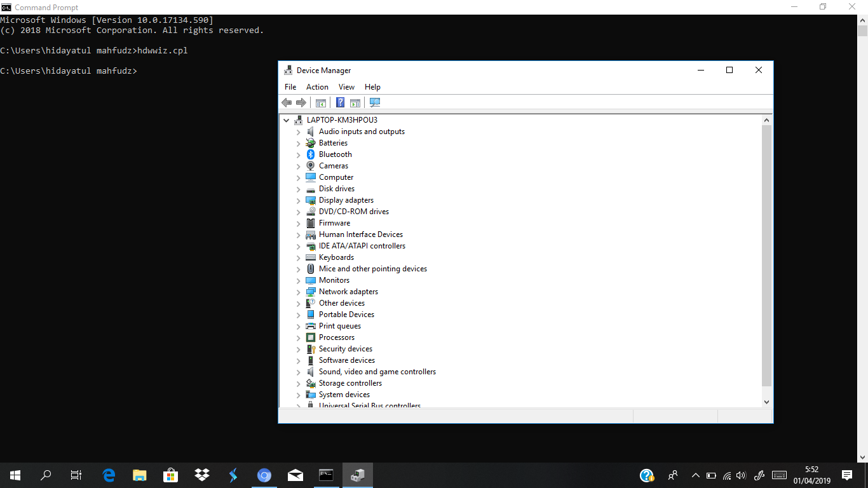Open the File menu in Device Manager
Screen dimensions: 868x488
290,87
